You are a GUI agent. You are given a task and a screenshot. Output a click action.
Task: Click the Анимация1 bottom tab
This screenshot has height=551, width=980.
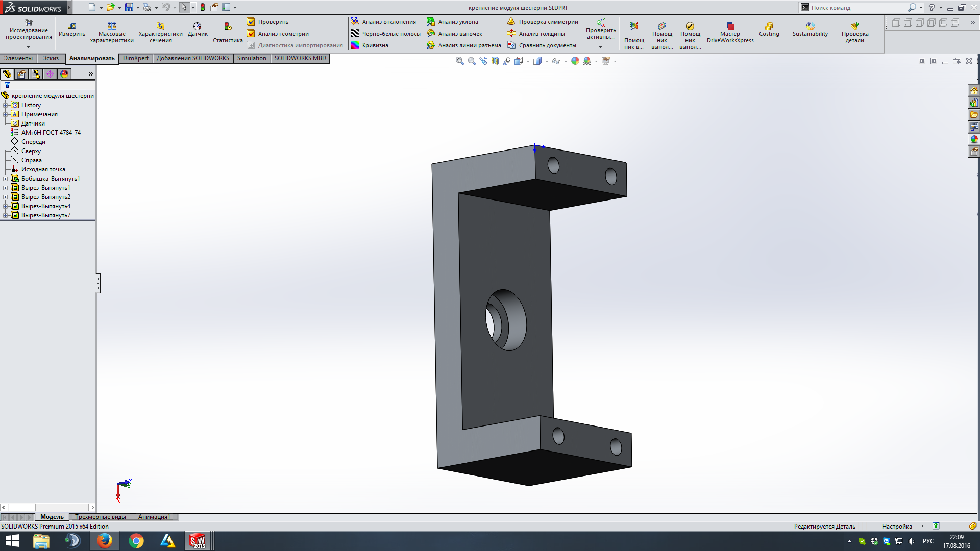154,517
